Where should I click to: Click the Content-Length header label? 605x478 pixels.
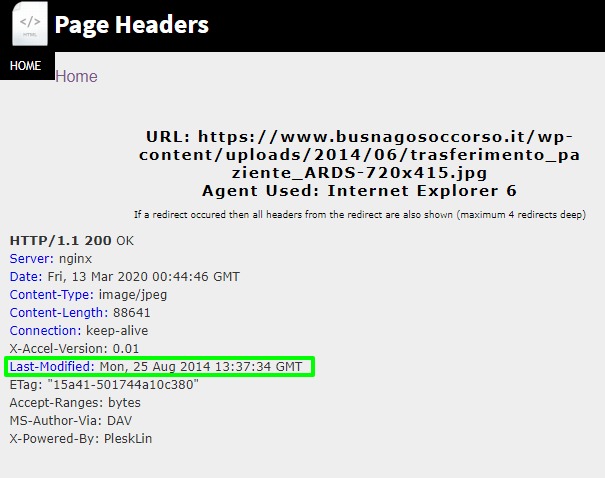click(59, 312)
